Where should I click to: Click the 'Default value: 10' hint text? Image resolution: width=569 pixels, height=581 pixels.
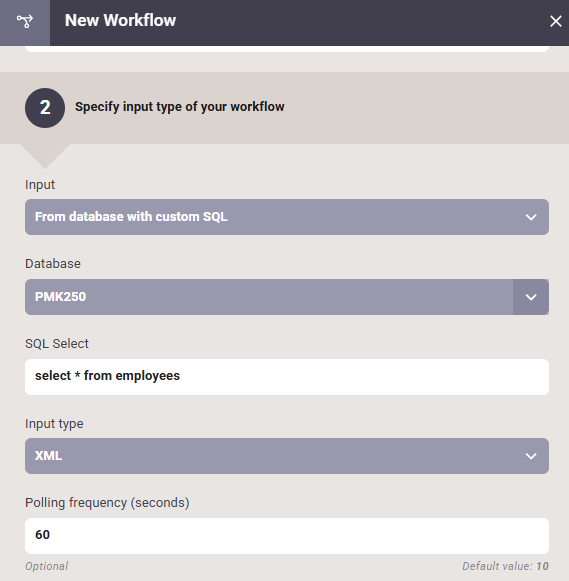tap(505, 566)
